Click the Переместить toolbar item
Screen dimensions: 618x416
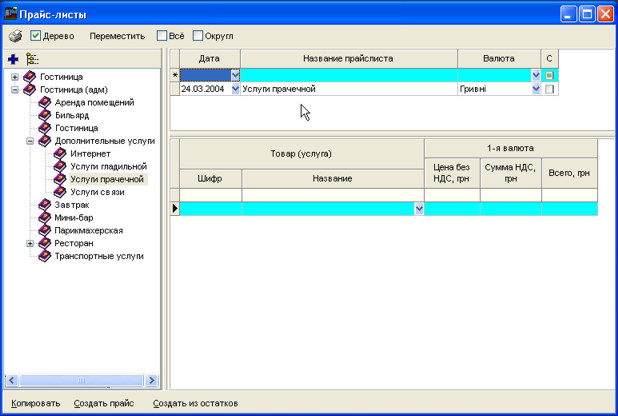point(117,36)
